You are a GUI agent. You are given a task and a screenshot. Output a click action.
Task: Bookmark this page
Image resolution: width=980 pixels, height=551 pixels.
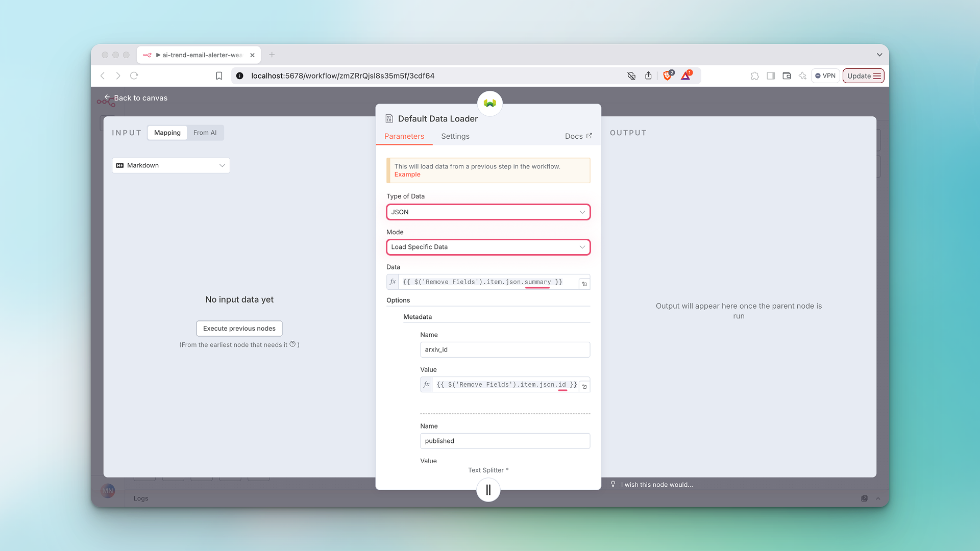pyautogui.click(x=219, y=76)
